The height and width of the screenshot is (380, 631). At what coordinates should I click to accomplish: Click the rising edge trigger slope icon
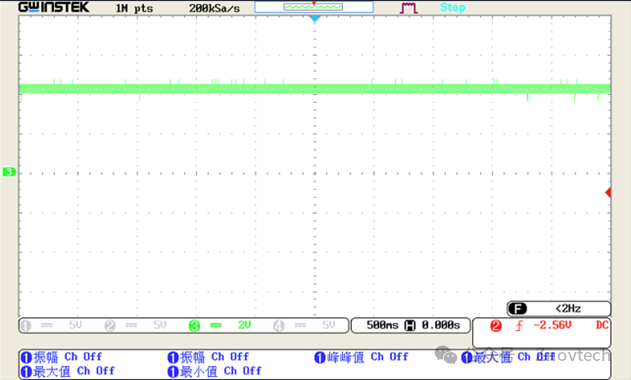(x=520, y=325)
